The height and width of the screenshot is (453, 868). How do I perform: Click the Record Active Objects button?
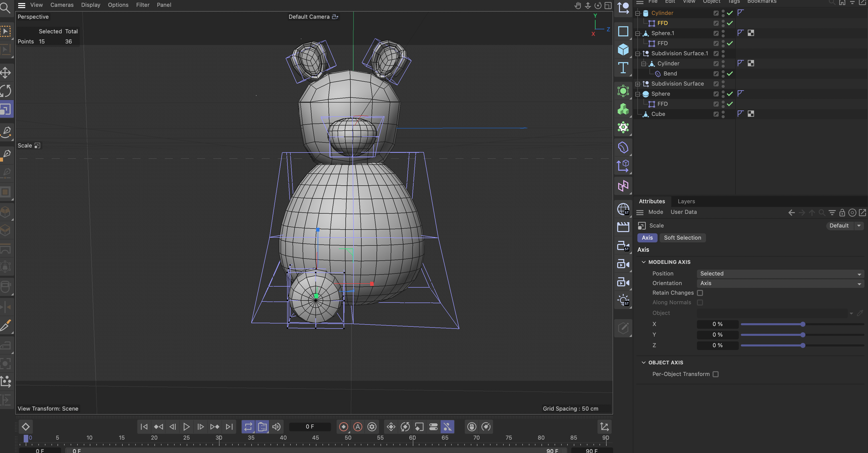(343, 427)
